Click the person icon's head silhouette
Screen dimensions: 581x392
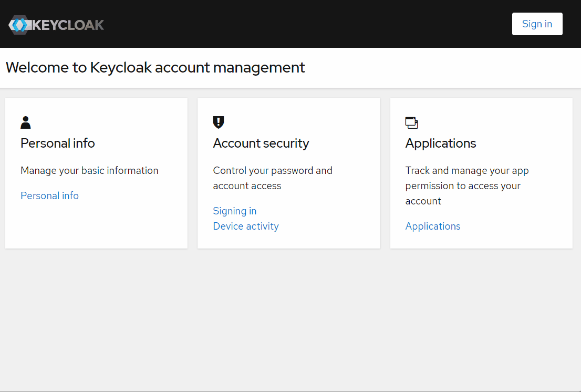(26, 119)
